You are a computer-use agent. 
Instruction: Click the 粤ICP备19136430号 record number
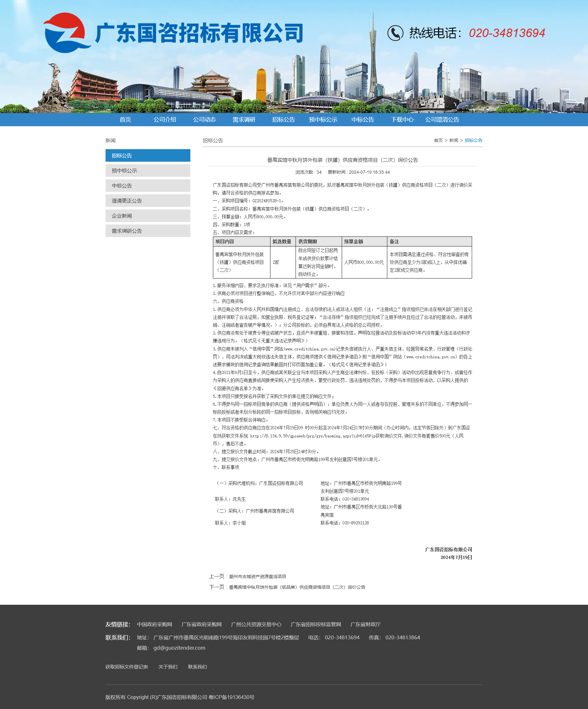click(x=232, y=697)
